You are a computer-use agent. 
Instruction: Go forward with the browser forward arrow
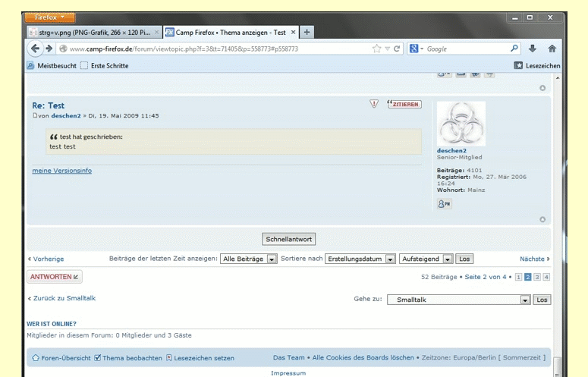coord(49,49)
